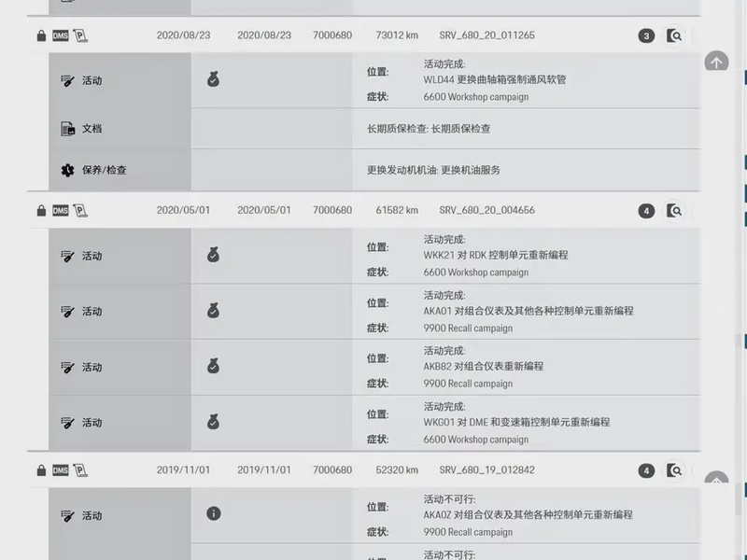Select the AKA01 recall campaign activity row
This screenshot has height=560, width=747.
pyautogui.click(x=528, y=311)
